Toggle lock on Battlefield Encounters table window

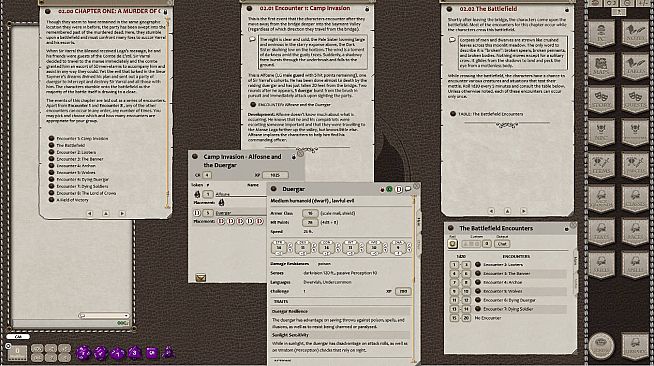tap(566, 229)
